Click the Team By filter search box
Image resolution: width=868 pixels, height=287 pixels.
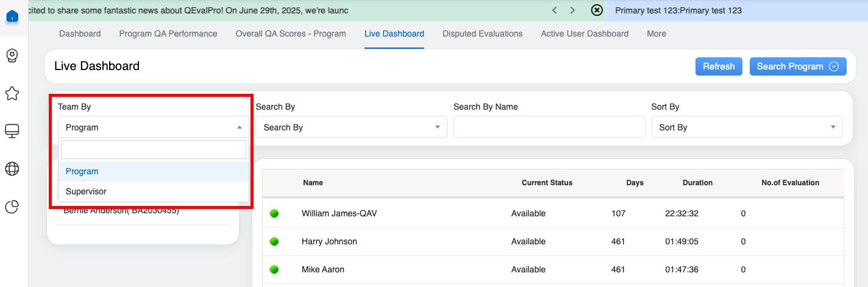(154, 150)
